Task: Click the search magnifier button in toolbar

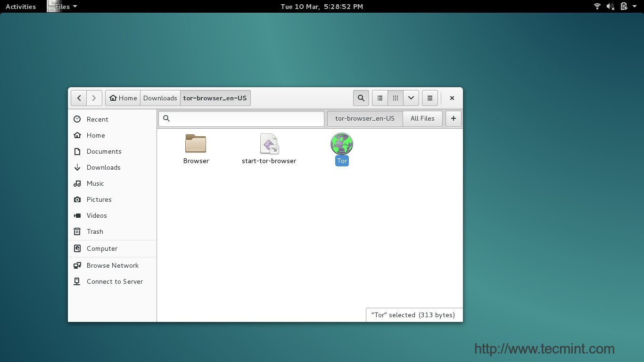Action: [x=361, y=98]
